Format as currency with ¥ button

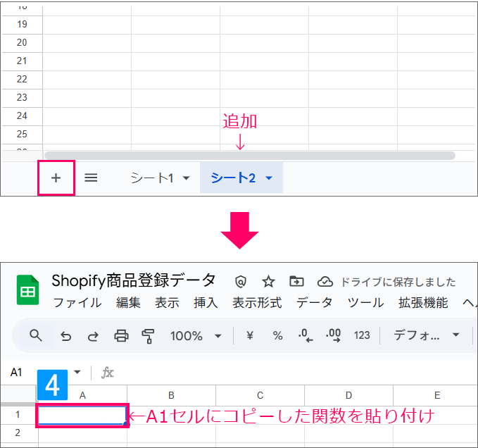[249, 335]
